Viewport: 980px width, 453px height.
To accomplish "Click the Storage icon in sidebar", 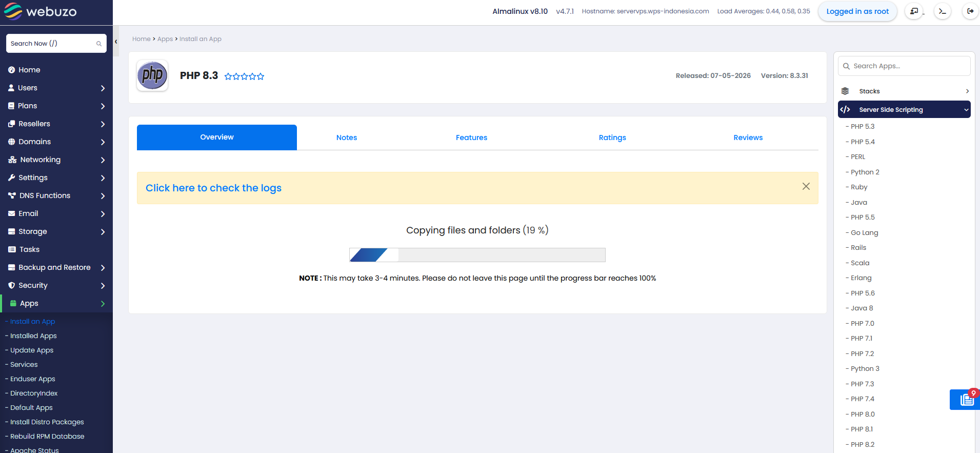I will [11, 231].
